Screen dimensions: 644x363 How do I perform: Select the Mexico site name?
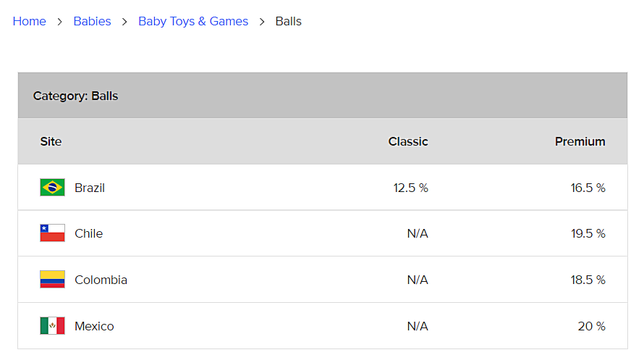94,326
